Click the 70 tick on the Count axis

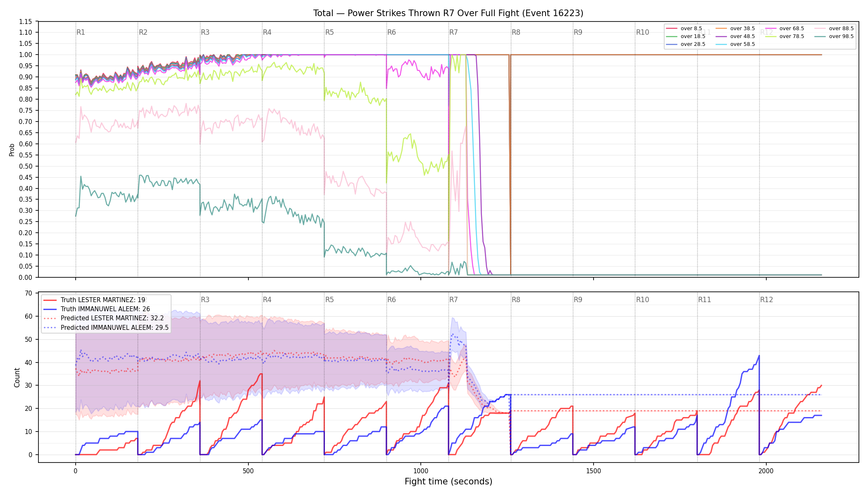pos(29,293)
